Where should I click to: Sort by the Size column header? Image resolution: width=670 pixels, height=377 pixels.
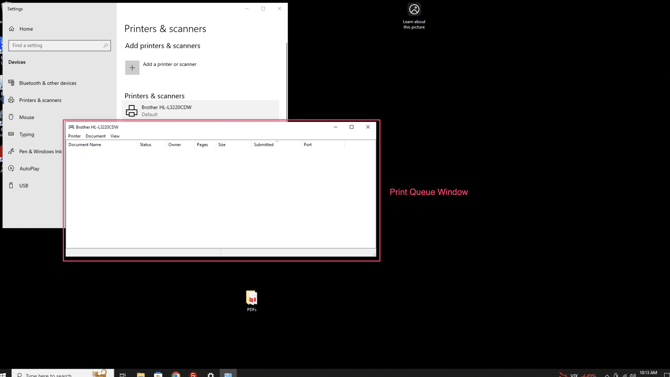coord(234,145)
